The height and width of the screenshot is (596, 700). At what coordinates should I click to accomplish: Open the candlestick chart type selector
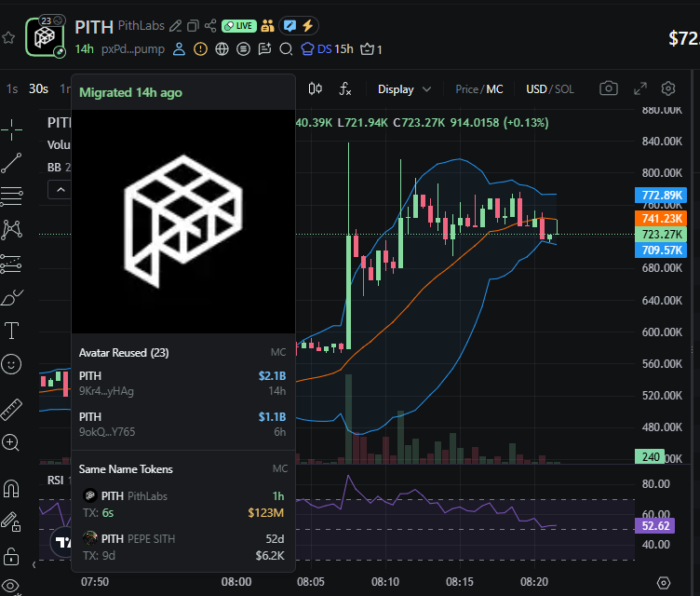tap(316, 88)
